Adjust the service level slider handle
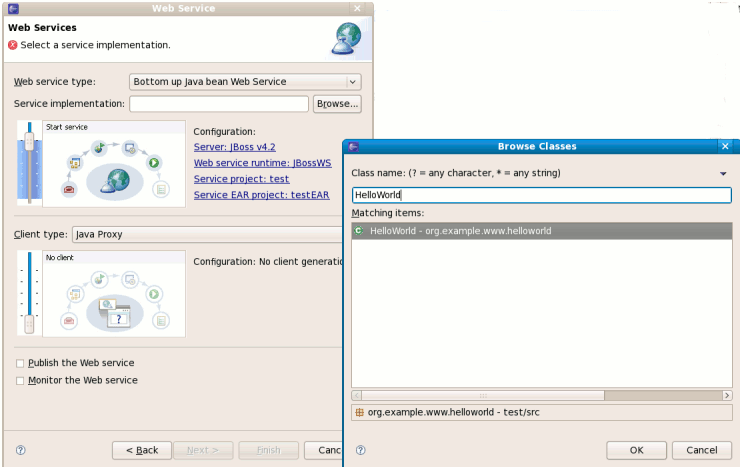The height and width of the screenshot is (467, 740). pos(29,142)
